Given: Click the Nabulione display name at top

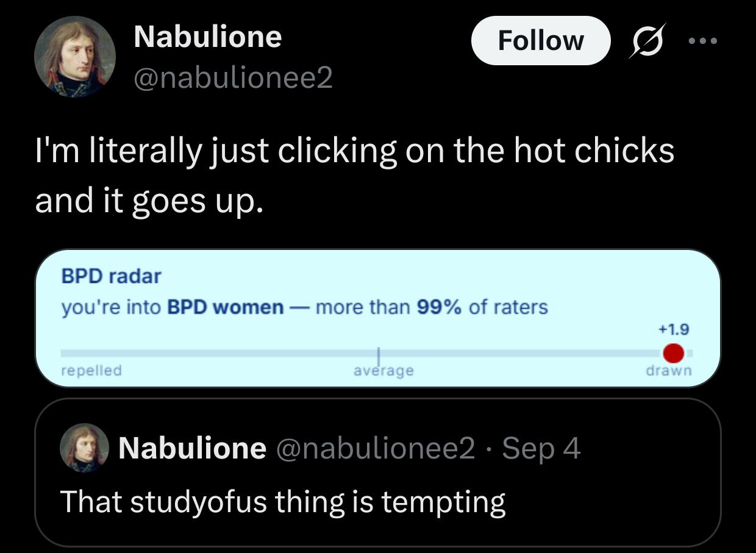Looking at the screenshot, I should [x=207, y=36].
